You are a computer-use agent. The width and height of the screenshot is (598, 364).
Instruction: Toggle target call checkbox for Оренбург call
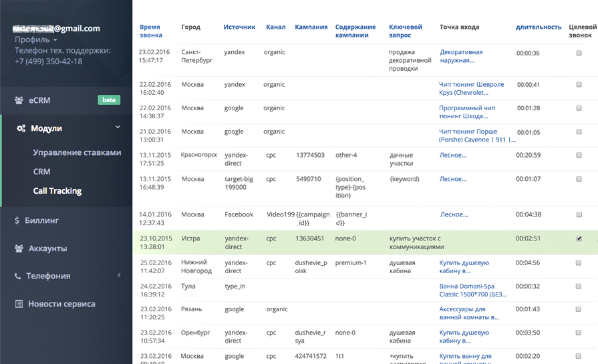[x=579, y=333]
